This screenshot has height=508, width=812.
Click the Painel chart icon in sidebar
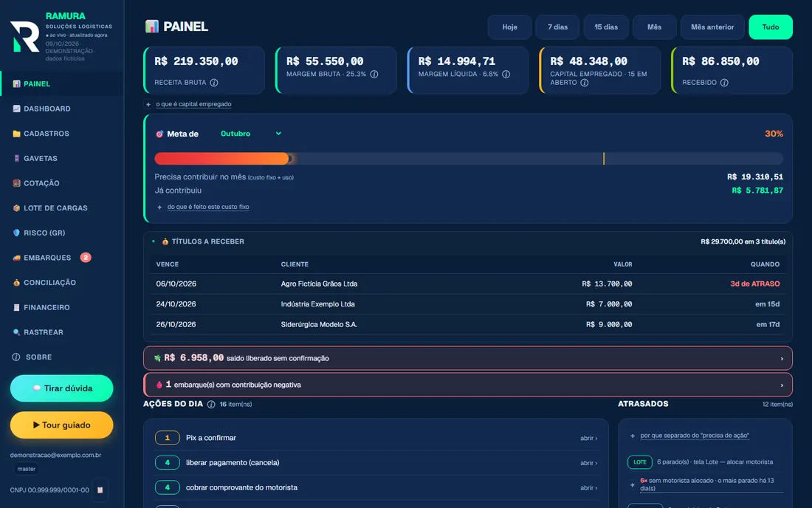coord(16,84)
